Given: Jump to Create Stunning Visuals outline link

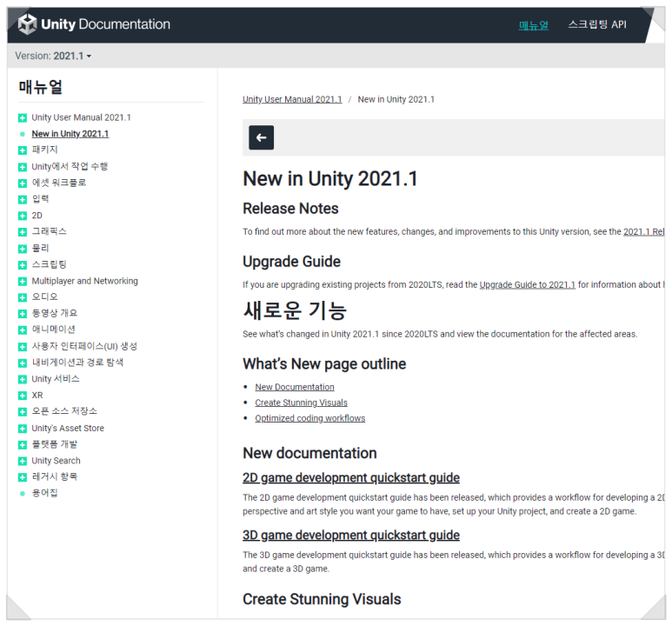Looking at the screenshot, I should click(302, 403).
